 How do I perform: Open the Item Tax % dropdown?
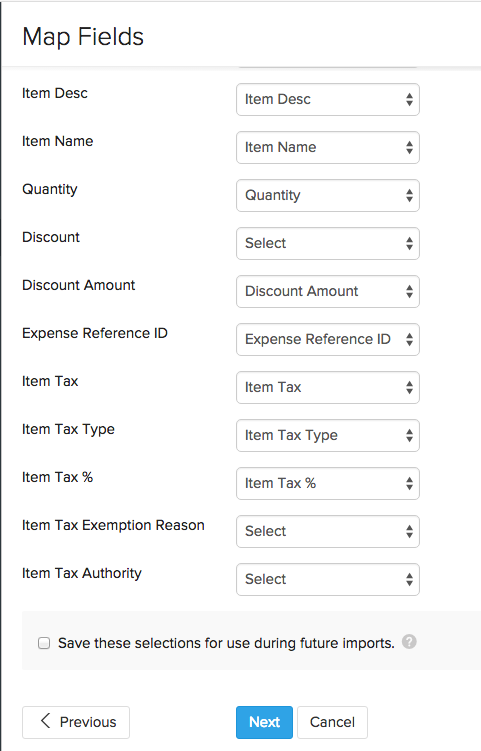pos(328,483)
